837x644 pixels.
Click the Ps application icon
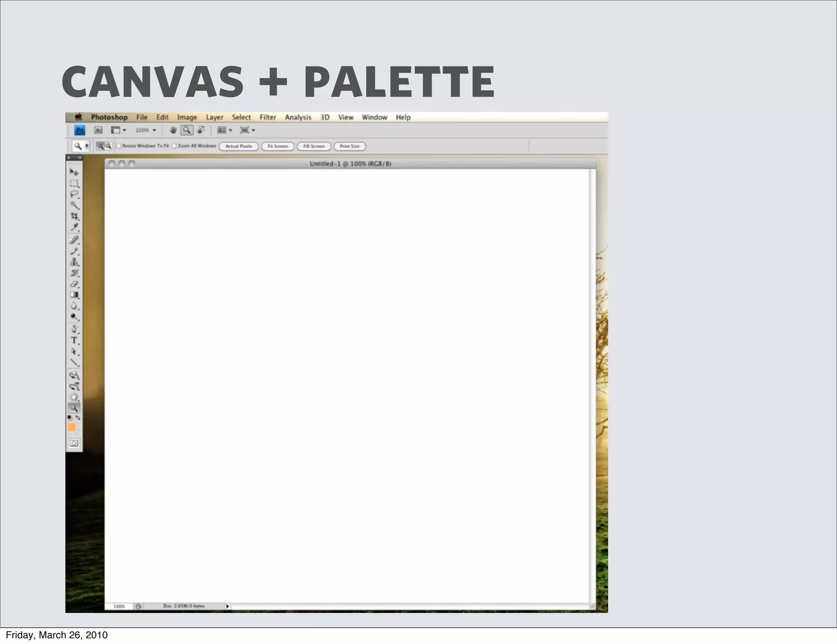[80, 130]
